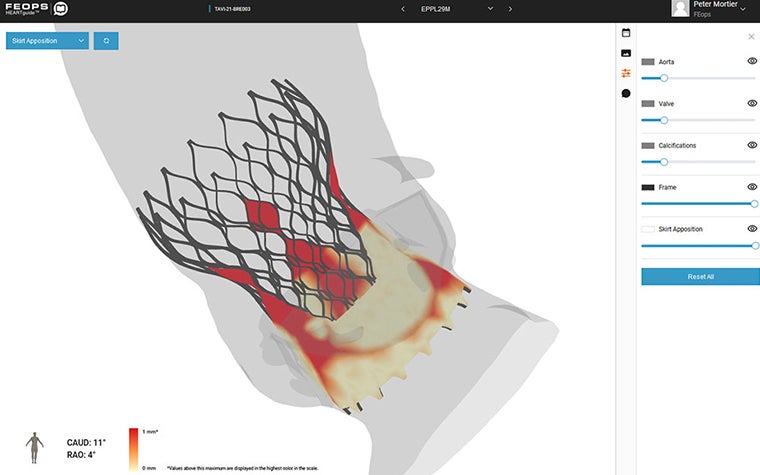Toggle Valve visibility eye icon
Screen dimensions: 760x475
click(752, 103)
